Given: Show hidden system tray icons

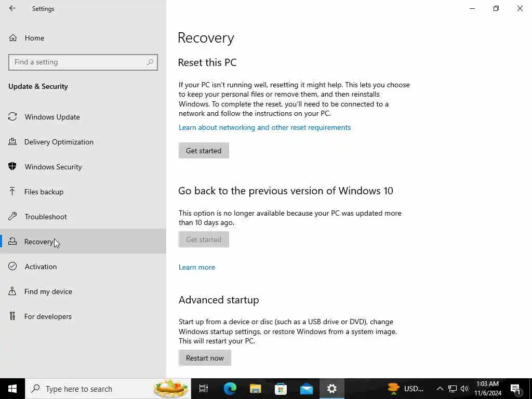Looking at the screenshot, I should pos(440,389).
